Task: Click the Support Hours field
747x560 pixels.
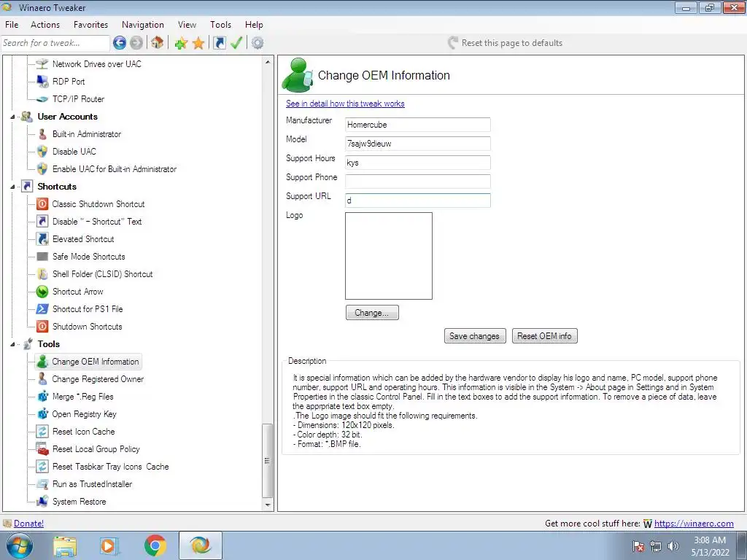Action: pos(418,163)
